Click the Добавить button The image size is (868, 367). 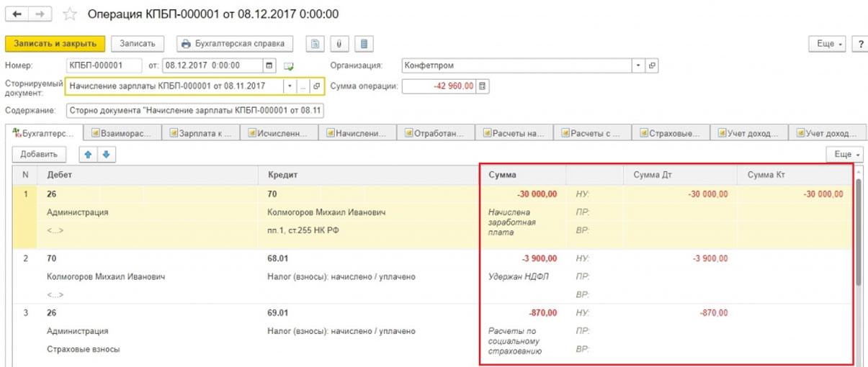40,154
